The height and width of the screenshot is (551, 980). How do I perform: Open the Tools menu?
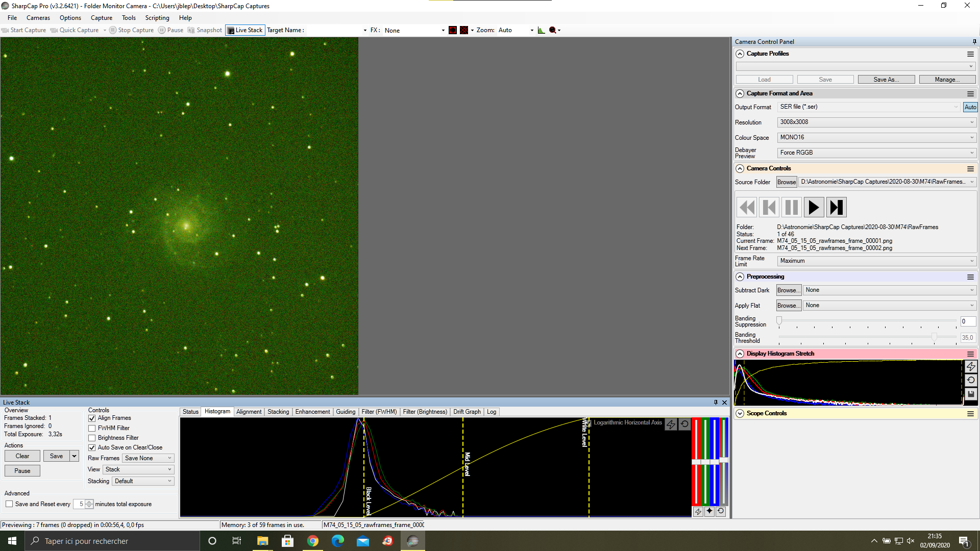tap(129, 18)
